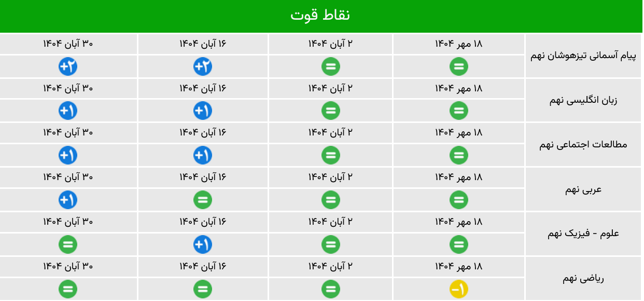Click the blue +1 icon under 30 آبان for عربی نهم

tap(68, 200)
